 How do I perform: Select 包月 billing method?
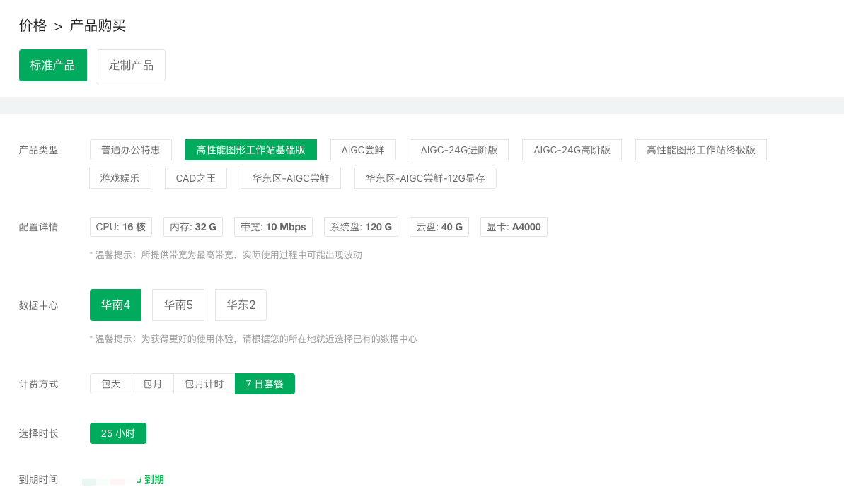coord(153,384)
